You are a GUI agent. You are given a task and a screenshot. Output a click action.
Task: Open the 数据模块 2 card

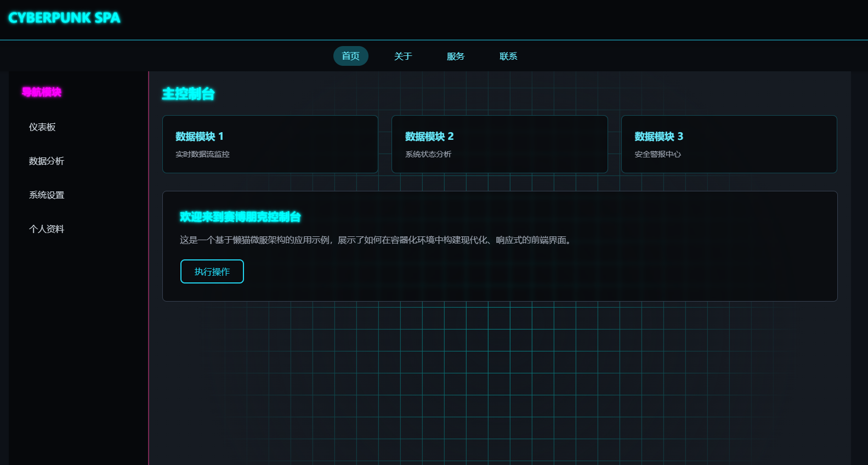[x=500, y=144]
